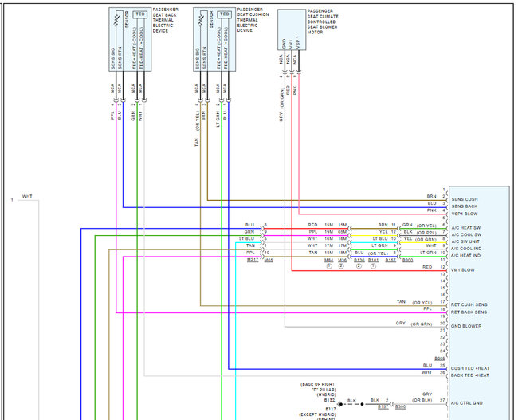Click the circled 2 under M36
Viewport: 518px width, 420px height.
pos(341,266)
